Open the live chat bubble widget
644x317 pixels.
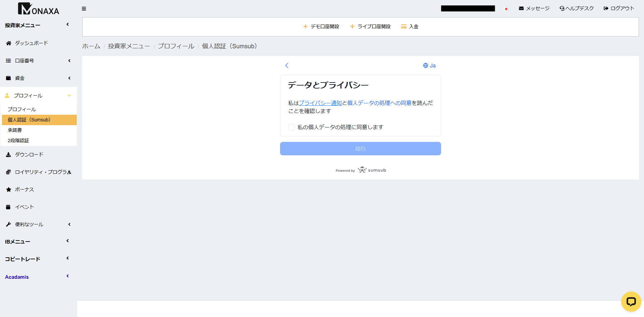click(x=631, y=302)
